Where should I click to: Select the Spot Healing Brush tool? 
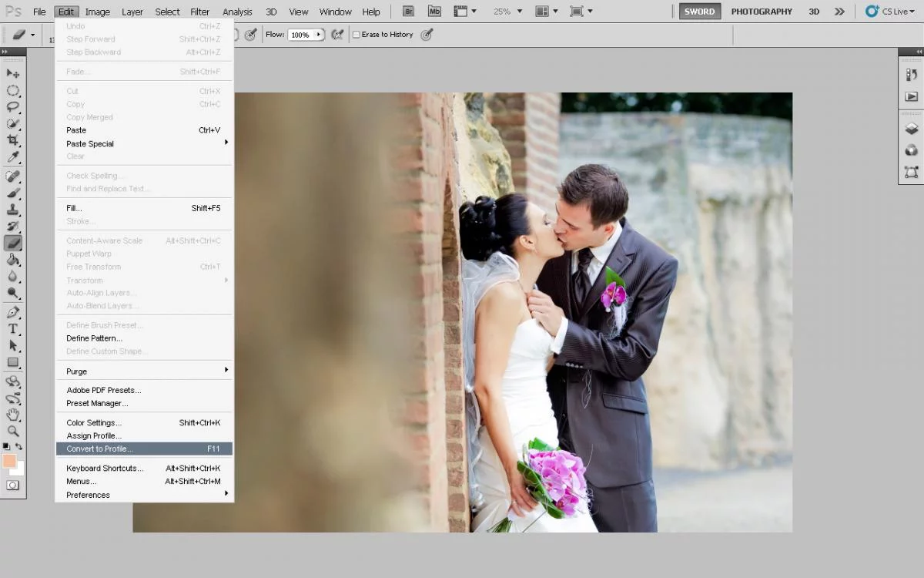pyautogui.click(x=13, y=176)
